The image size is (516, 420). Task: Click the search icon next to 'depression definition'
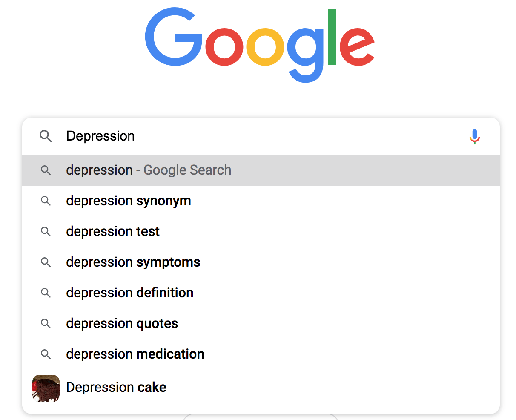click(46, 293)
